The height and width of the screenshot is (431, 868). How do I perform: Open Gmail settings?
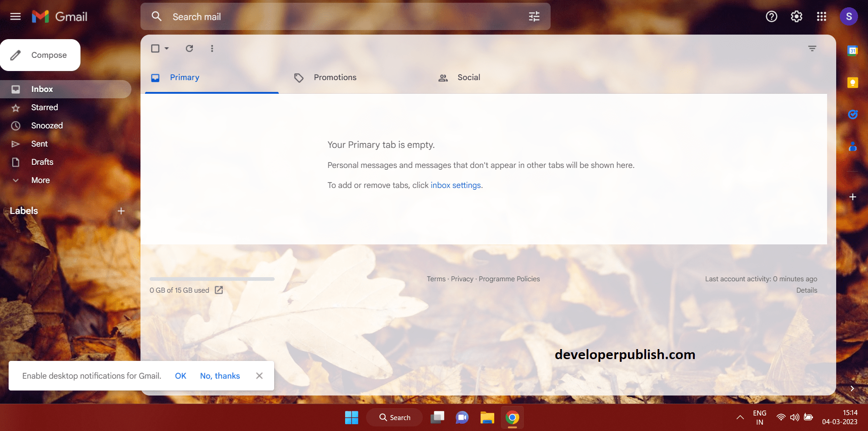pyautogui.click(x=796, y=16)
